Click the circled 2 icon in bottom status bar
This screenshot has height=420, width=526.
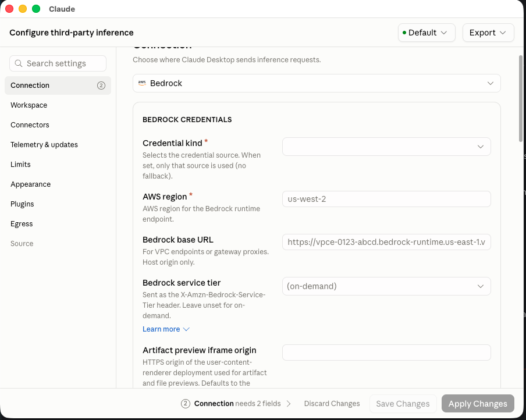point(186,404)
